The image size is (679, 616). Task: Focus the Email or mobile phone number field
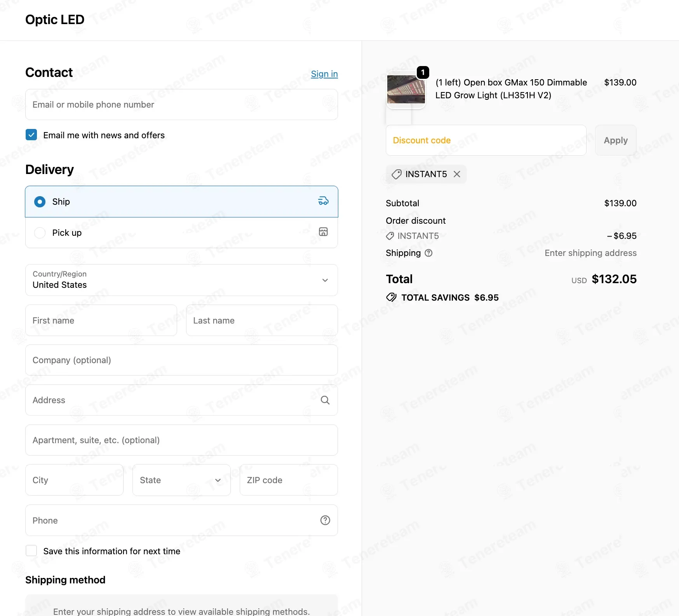pos(181,104)
